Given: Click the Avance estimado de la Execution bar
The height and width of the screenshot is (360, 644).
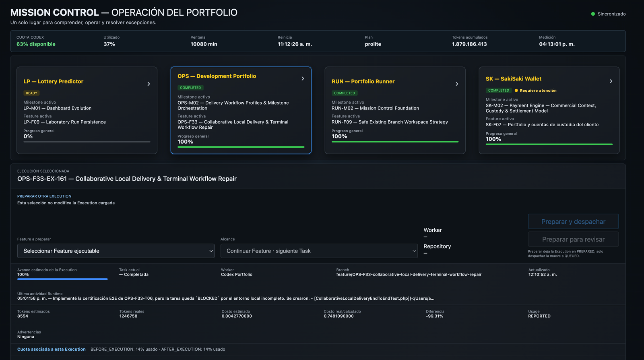Looking at the screenshot, I should point(62,279).
